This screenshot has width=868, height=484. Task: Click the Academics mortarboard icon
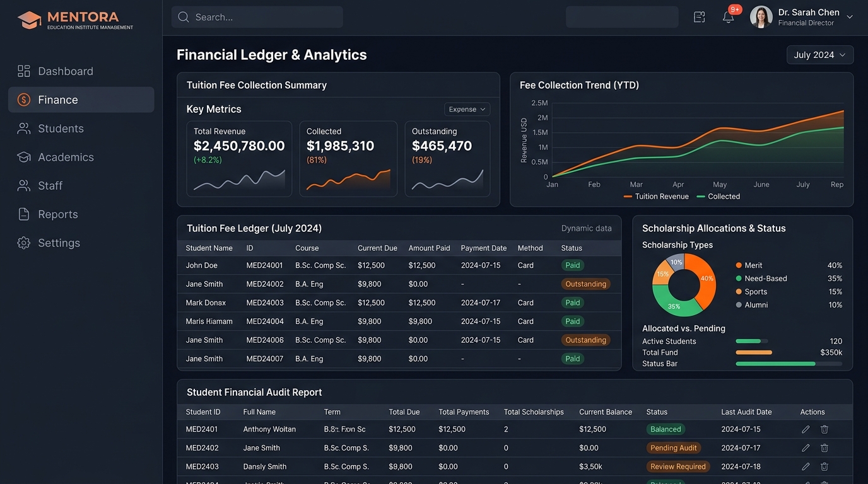(24, 157)
